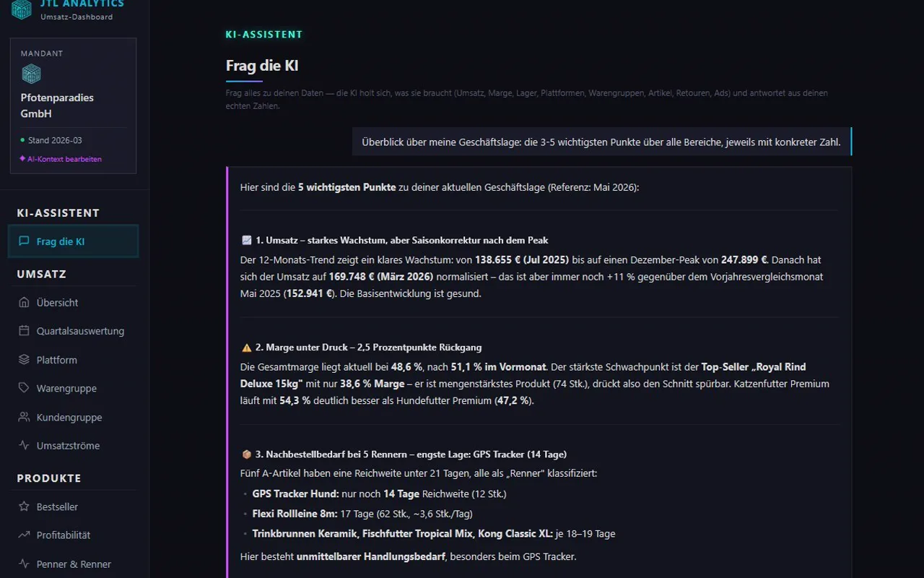Click the pulse icon next to Umsatzströme
924x578 pixels.
click(x=24, y=445)
